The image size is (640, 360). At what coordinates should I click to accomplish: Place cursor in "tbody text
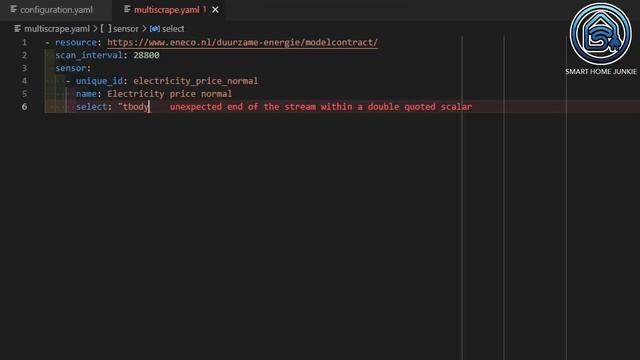pos(134,107)
